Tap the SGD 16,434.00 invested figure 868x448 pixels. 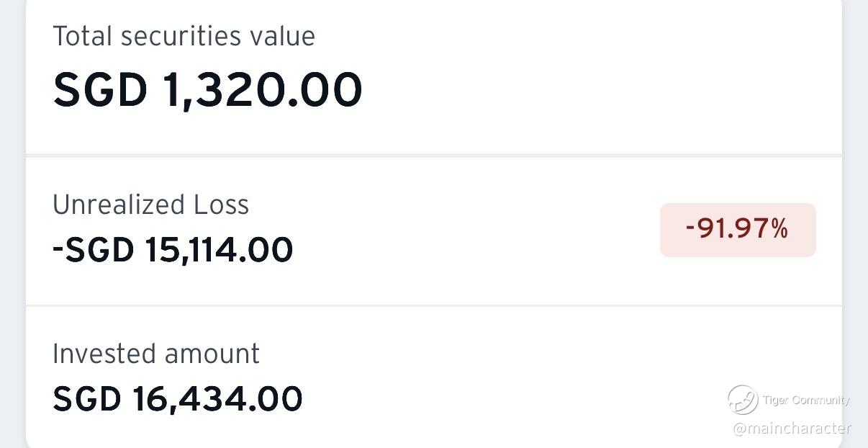click(177, 398)
